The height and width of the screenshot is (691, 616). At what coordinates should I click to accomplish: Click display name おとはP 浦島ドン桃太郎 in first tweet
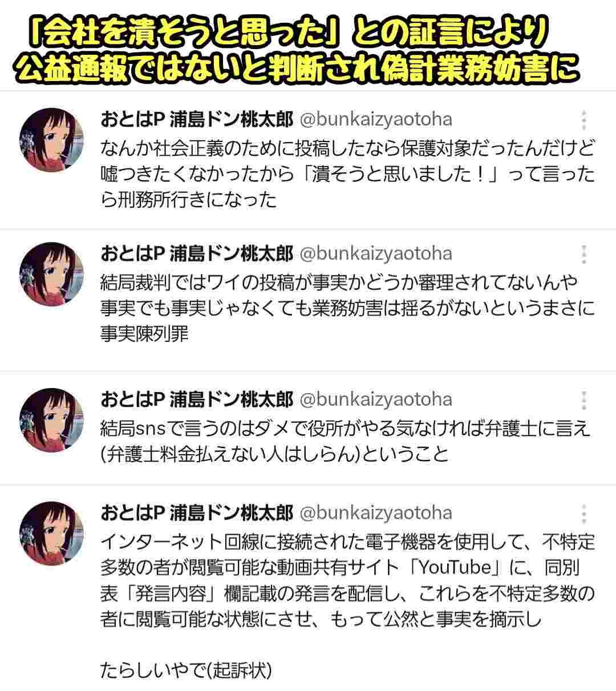(197, 119)
